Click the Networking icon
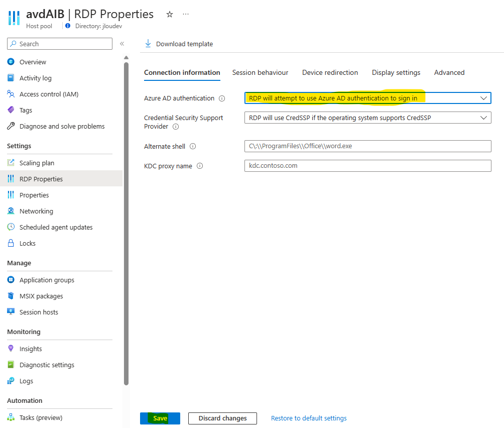This screenshot has height=428, width=504. (x=11, y=211)
